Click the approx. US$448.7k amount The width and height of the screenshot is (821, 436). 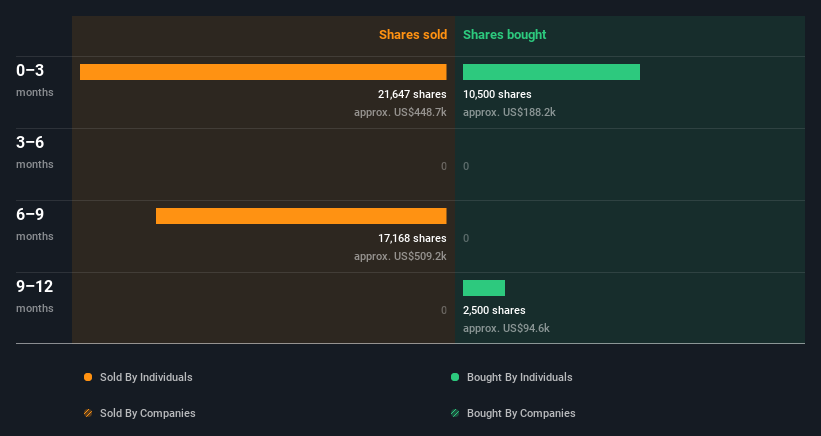(400, 112)
